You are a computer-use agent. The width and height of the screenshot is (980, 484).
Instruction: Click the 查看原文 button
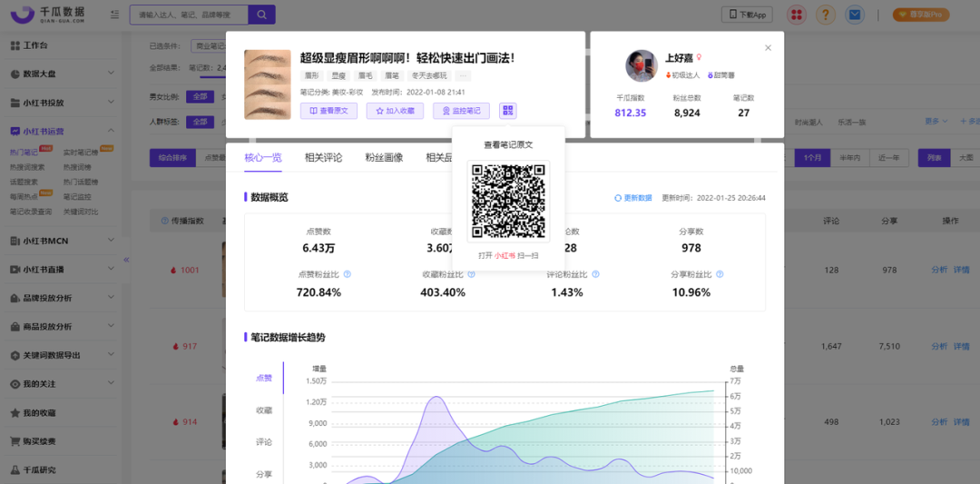328,111
